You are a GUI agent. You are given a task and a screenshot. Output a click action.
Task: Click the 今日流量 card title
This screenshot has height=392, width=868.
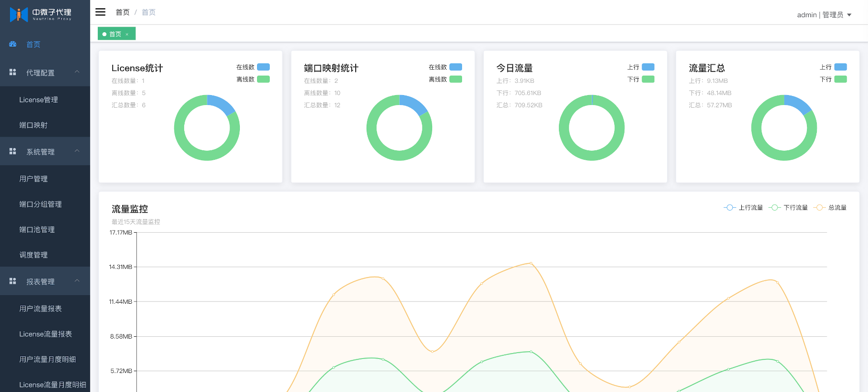[515, 68]
